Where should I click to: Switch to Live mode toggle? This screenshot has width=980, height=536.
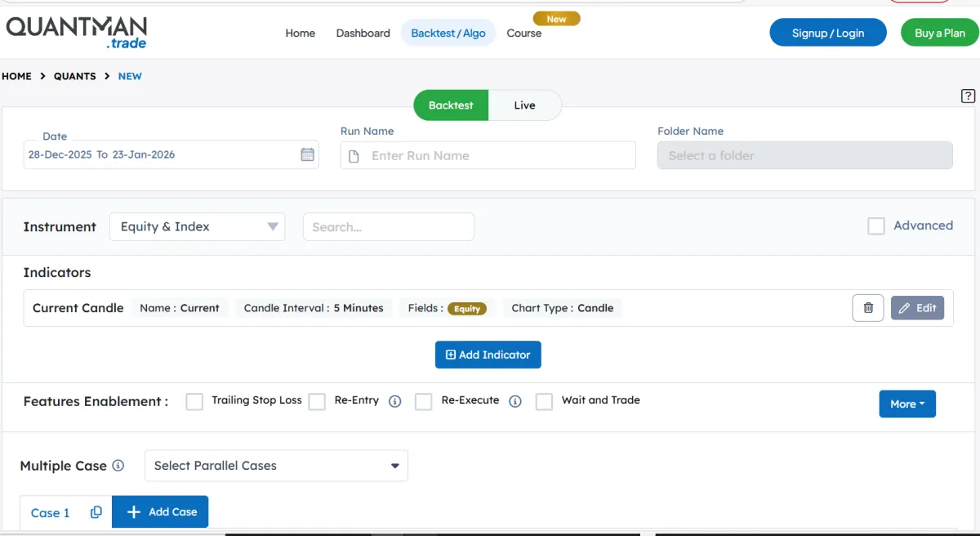(524, 105)
